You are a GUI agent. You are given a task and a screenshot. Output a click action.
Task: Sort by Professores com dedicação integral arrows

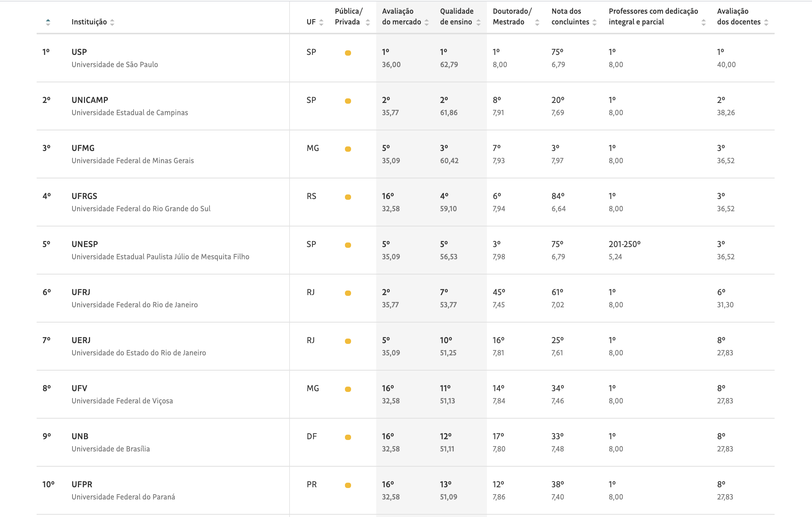point(704,22)
